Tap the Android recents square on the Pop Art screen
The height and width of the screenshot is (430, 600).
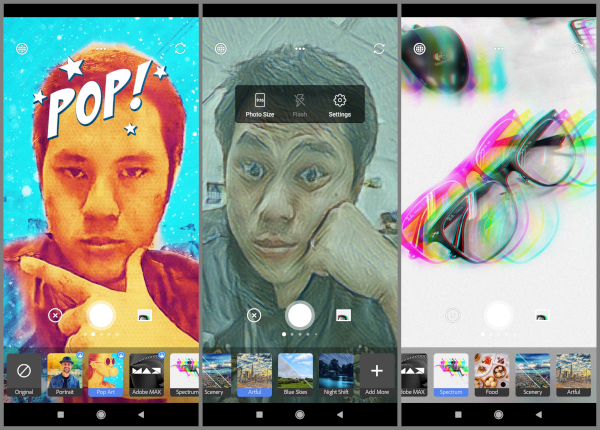(60, 414)
